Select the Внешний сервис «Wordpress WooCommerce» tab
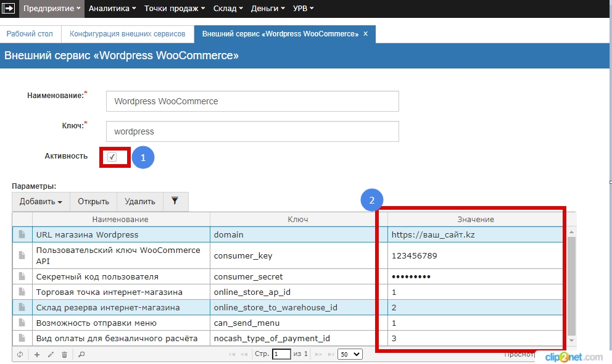The height and width of the screenshot is (364, 612). 280,34
